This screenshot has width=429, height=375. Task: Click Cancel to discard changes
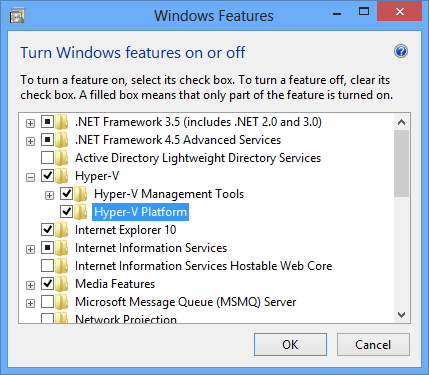(x=373, y=344)
